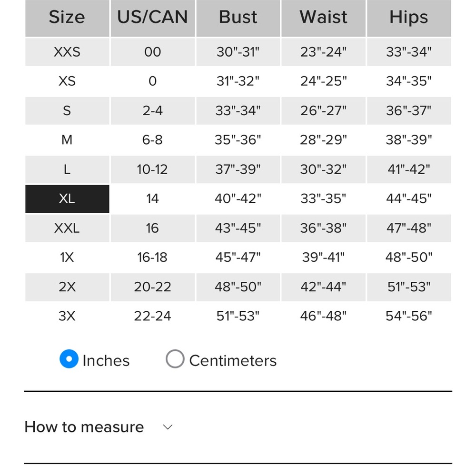Select the 1X size row label
This screenshot has width=476, height=476.
click(67, 258)
